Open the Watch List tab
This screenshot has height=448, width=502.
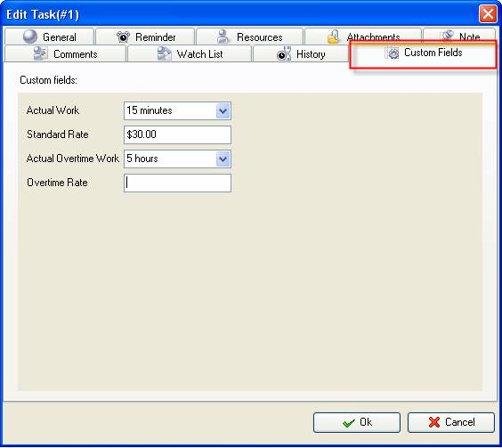click(190, 53)
